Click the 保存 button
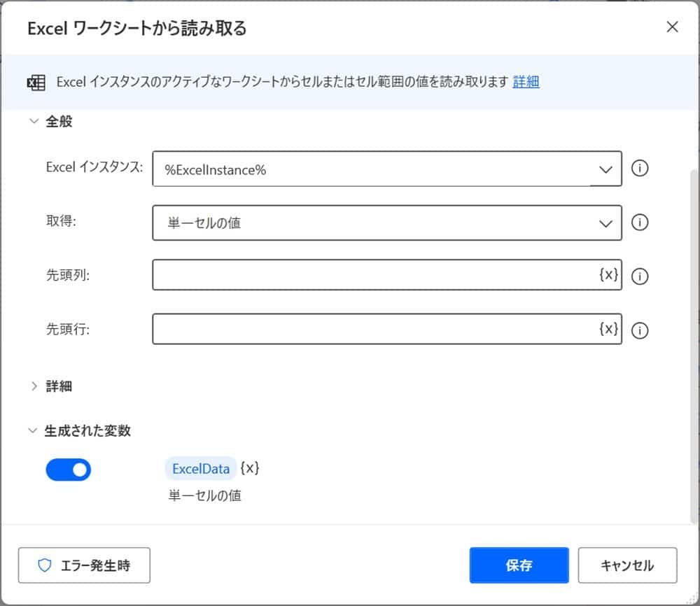This screenshot has width=700, height=606. 519,565
